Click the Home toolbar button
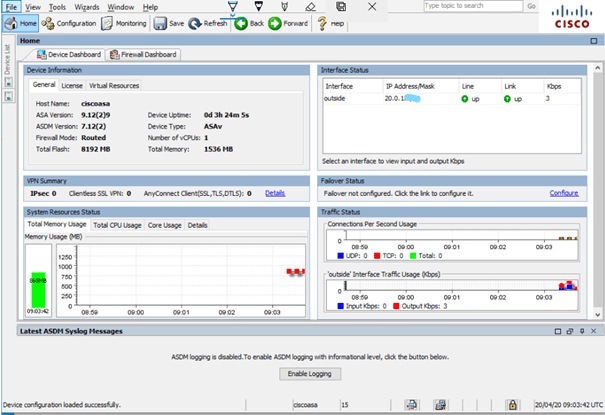The height and width of the screenshot is (415, 605). (22, 23)
